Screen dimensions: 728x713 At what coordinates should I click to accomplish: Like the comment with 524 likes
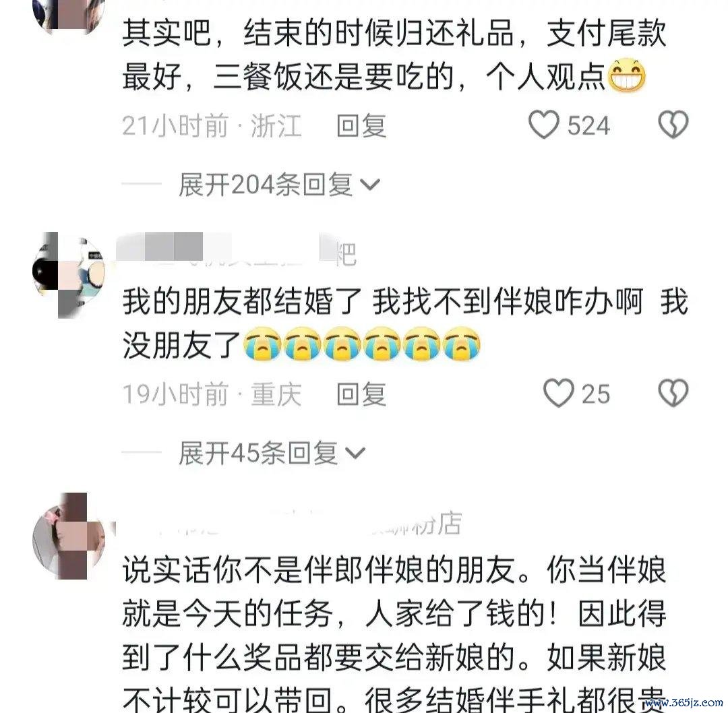(544, 125)
